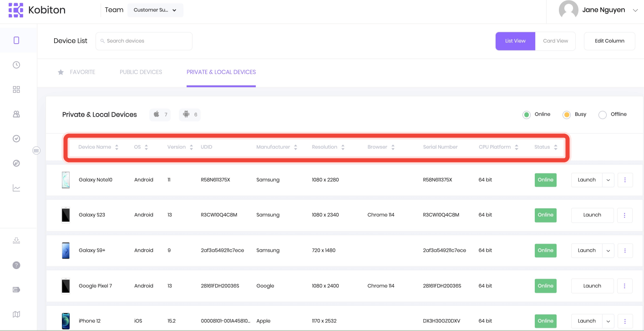Open the Devices icon in sidebar
This screenshot has width=644, height=331.
coord(16,41)
